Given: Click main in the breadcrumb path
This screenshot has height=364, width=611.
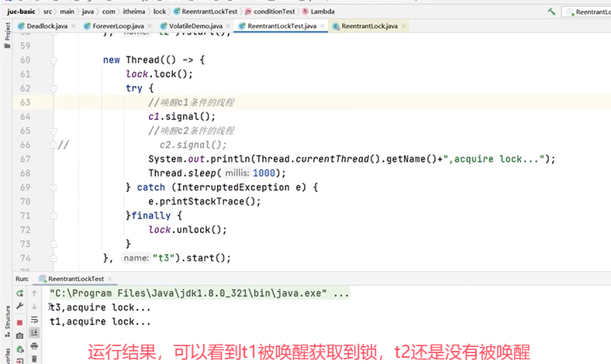Looking at the screenshot, I should pyautogui.click(x=67, y=12).
